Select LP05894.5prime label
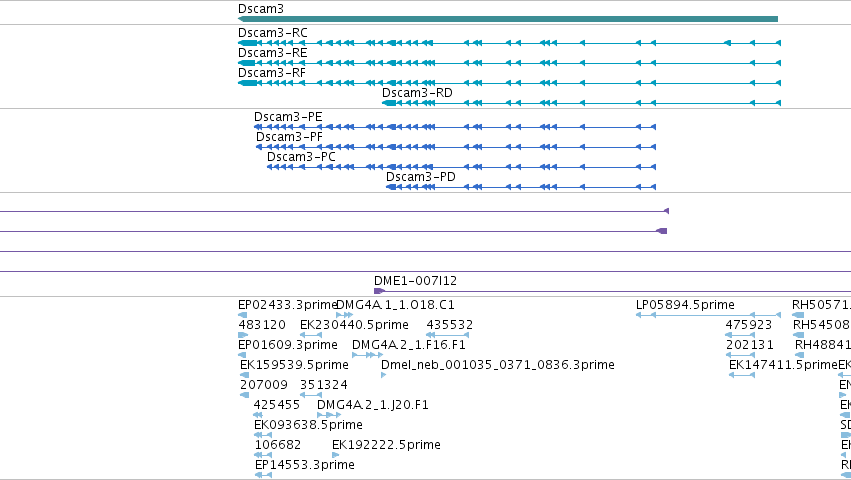Screen dimensions: 851x480 click(685, 305)
